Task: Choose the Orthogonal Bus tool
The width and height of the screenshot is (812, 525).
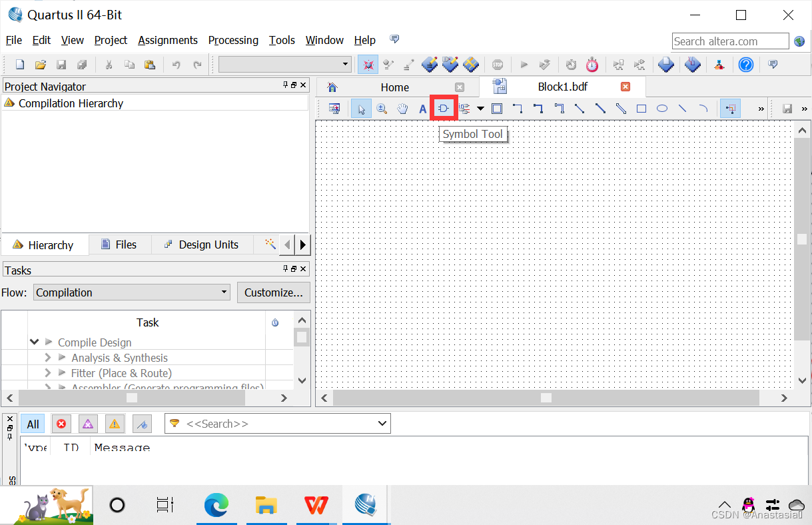Action: tap(538, 109)
